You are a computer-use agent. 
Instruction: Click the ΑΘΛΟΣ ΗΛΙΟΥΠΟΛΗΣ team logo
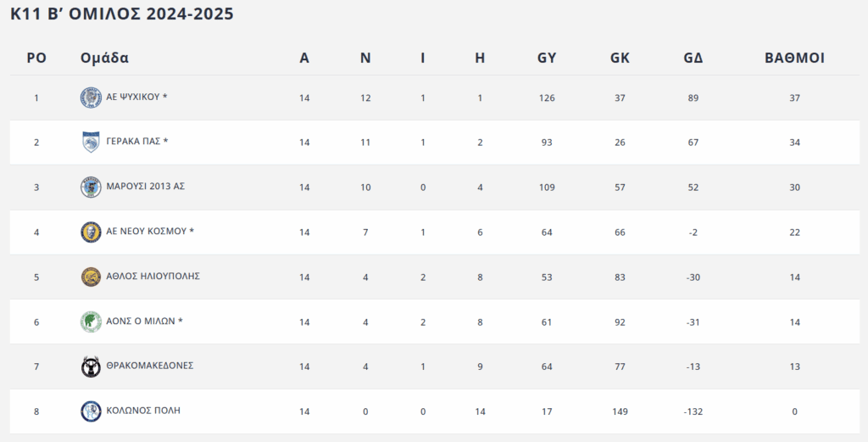(91, 277)
